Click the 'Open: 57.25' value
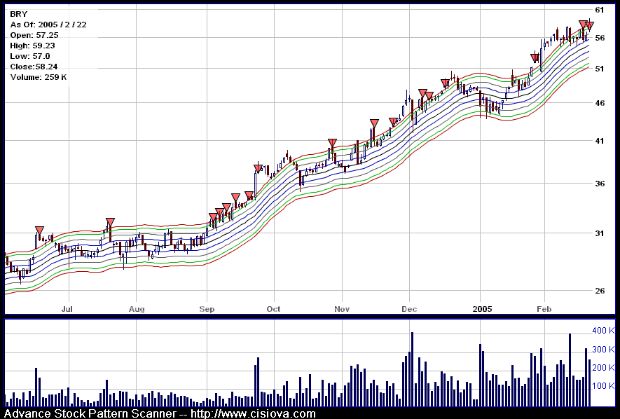 click(34, 35)
